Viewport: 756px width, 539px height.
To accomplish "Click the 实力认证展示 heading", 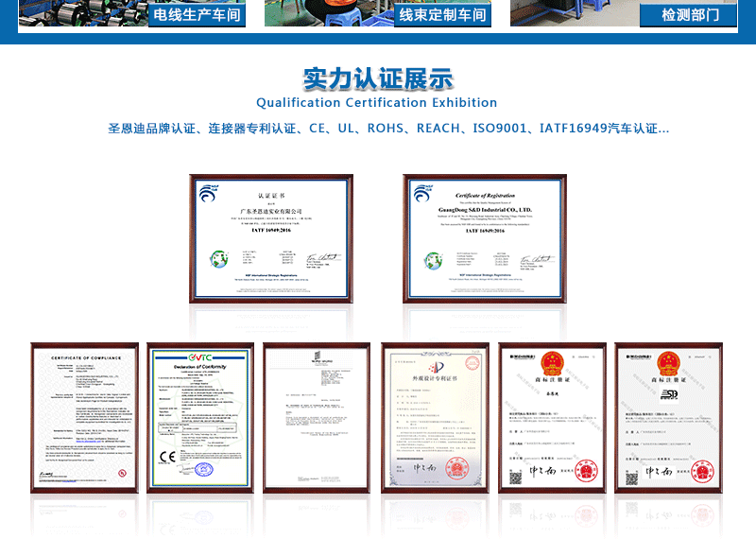I will tap(377, 78).
